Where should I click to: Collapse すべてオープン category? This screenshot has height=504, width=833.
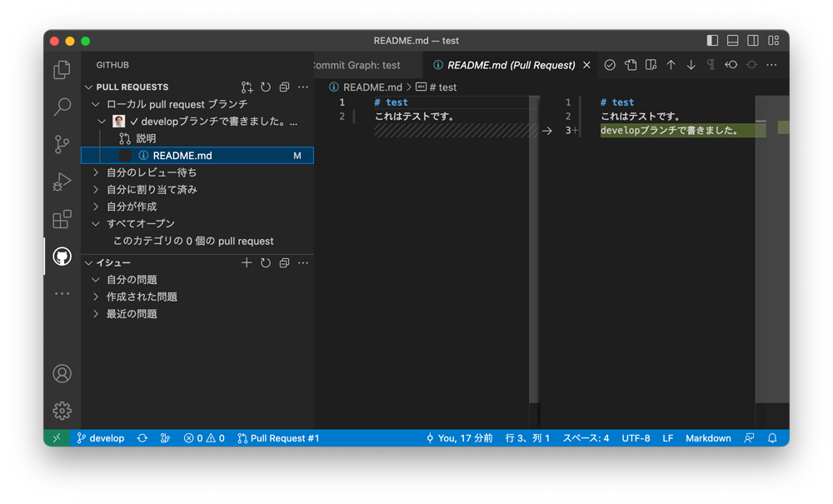[96, 223]
